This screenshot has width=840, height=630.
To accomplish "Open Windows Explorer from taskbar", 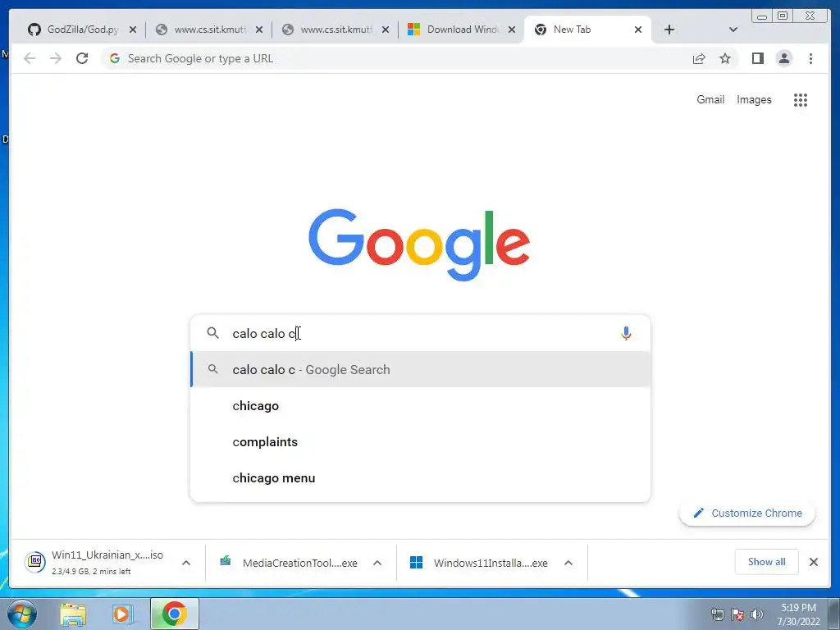I will (x=73, y=614).
